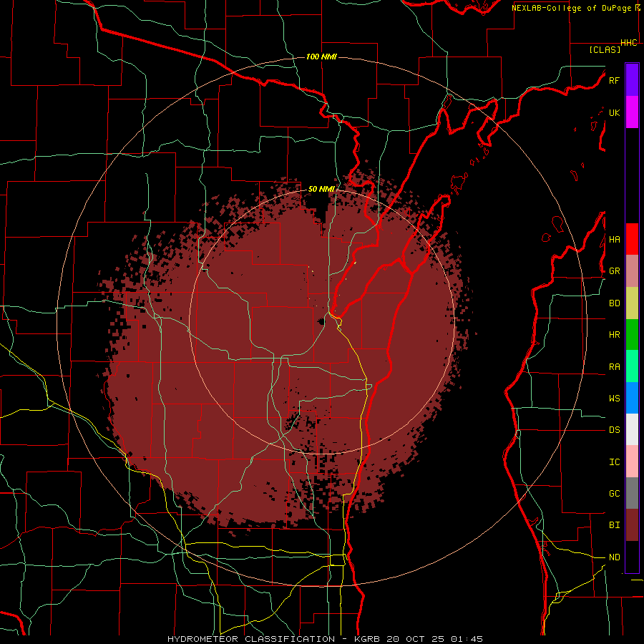Click the WS legend label
This screenshot has height=644, width=644.
pyautogui.click(x=614, y=399)
